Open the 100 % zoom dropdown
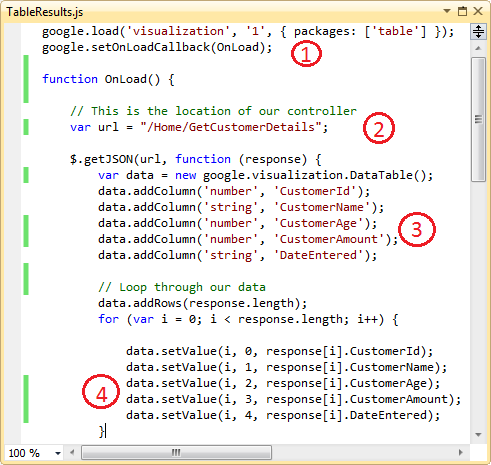Viewport: 491px width, 465px height. click(x=58, y=453)
